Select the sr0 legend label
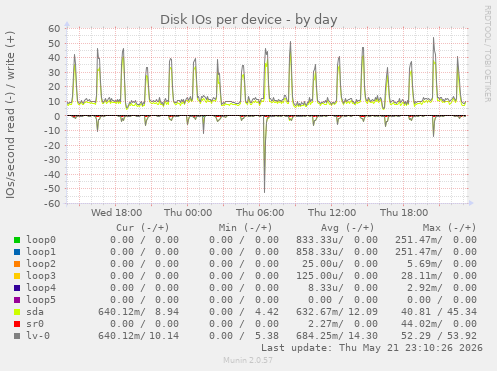This screenshot has width=497, height=371. coord(35,324)
